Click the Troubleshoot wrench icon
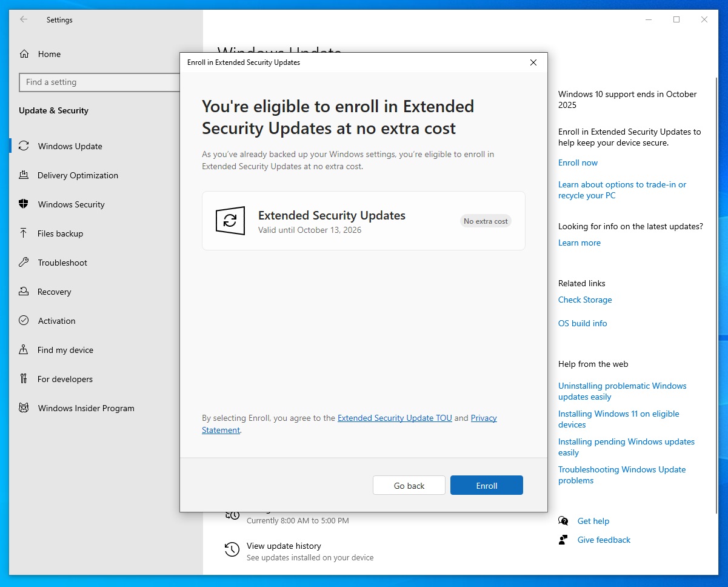This screenshot has height=587, width=728. 24,263
